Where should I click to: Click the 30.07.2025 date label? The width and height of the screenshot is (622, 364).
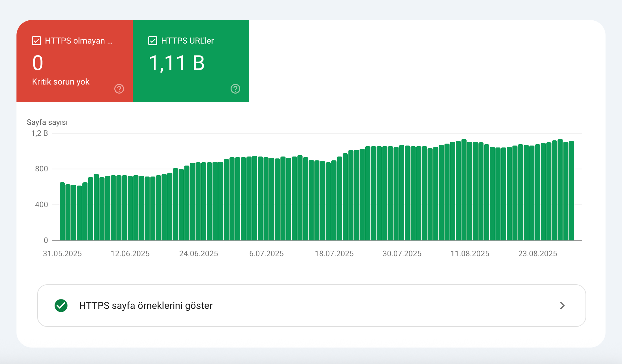[x=402, y=254]
